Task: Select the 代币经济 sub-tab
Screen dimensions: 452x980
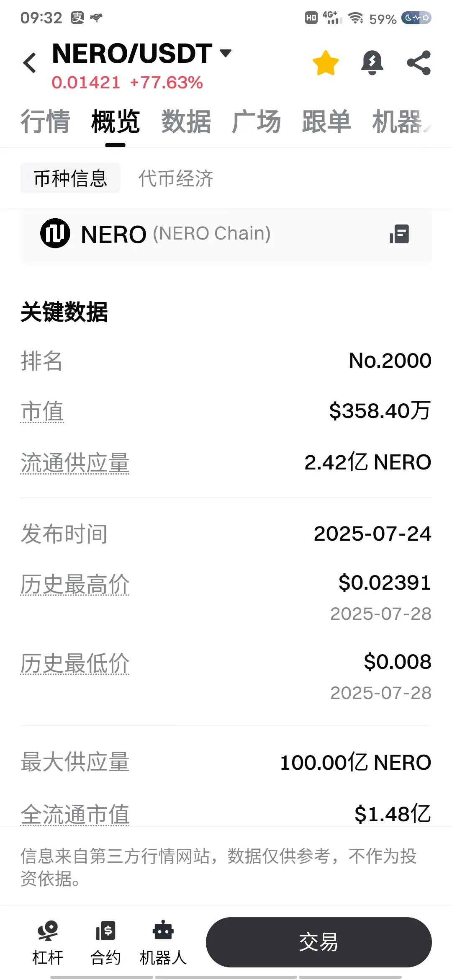Action: click(x=176, y=178)
